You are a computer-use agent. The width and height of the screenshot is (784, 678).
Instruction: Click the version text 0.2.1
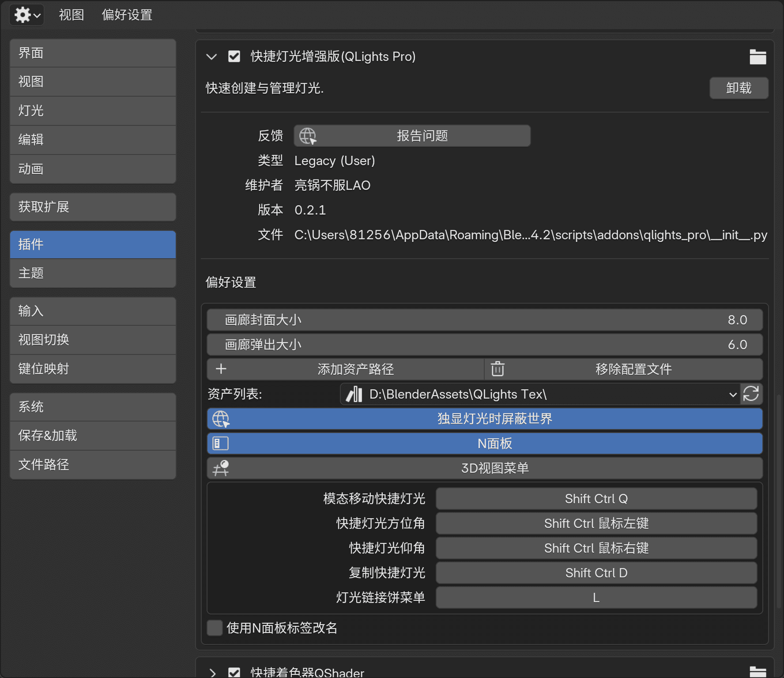coord(310,210)
